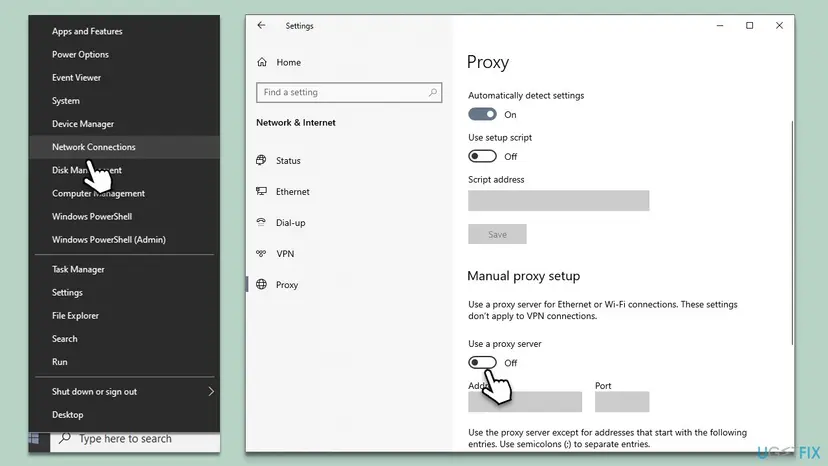Click the Windows Start logo button
Viewport: 828px width, 466px height.
click(x=35, y=439)
